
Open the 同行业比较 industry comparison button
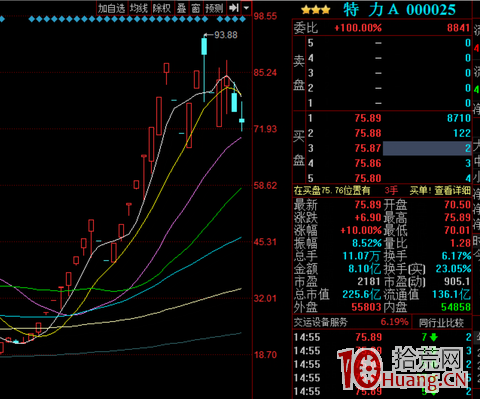point(441,322)
